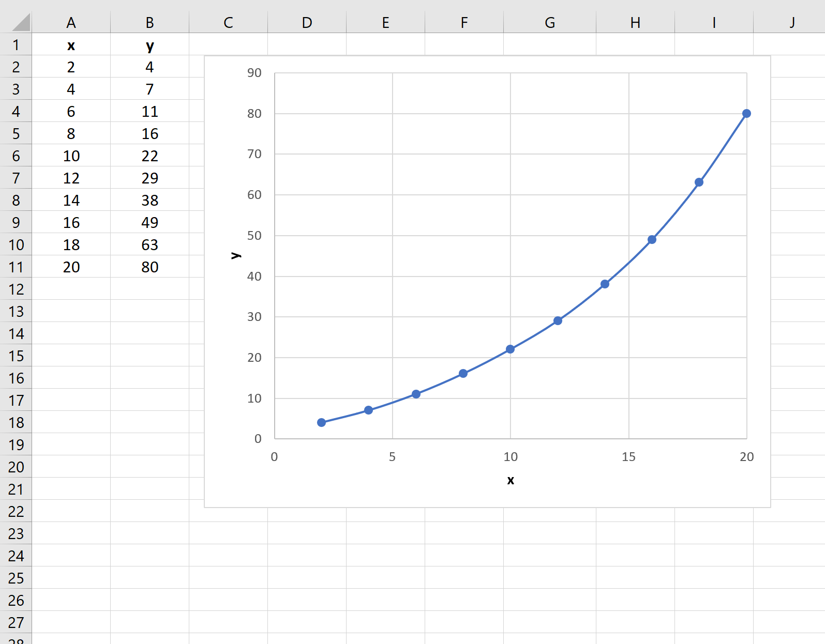The image size is (825, 644).
Task: Select row 27 header
Action: click(16, 622)
